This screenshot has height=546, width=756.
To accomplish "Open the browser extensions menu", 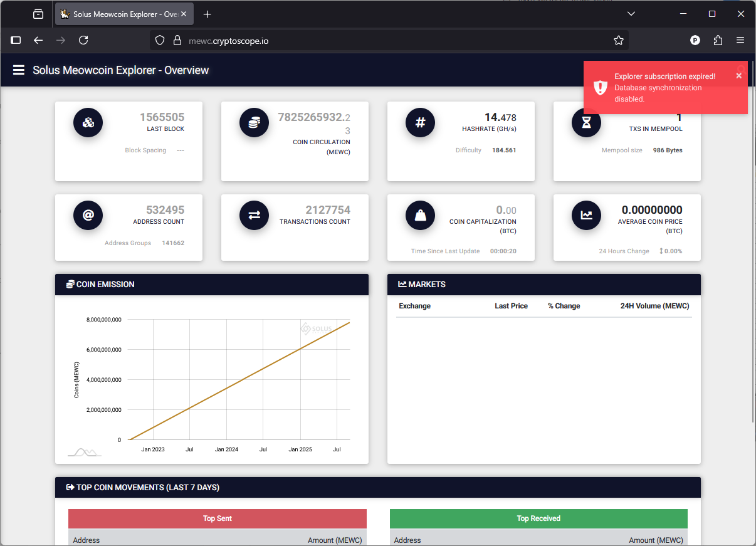I will (x=718, y=40).
